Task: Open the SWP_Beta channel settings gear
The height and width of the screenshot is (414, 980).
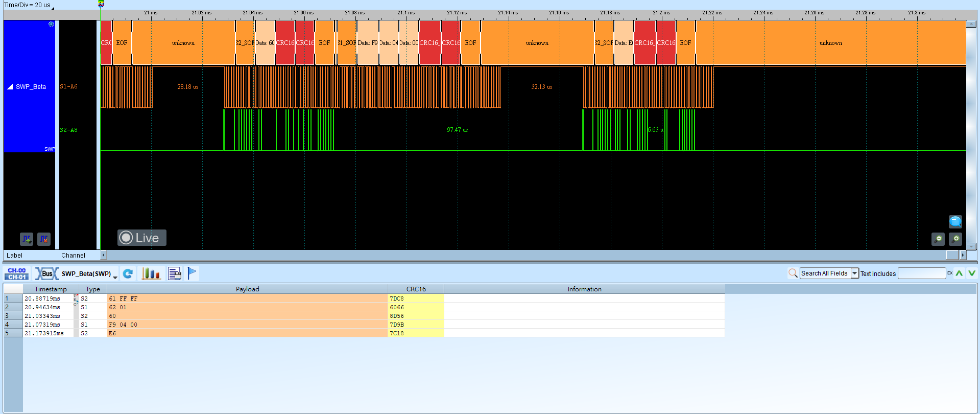Action: 51,24
